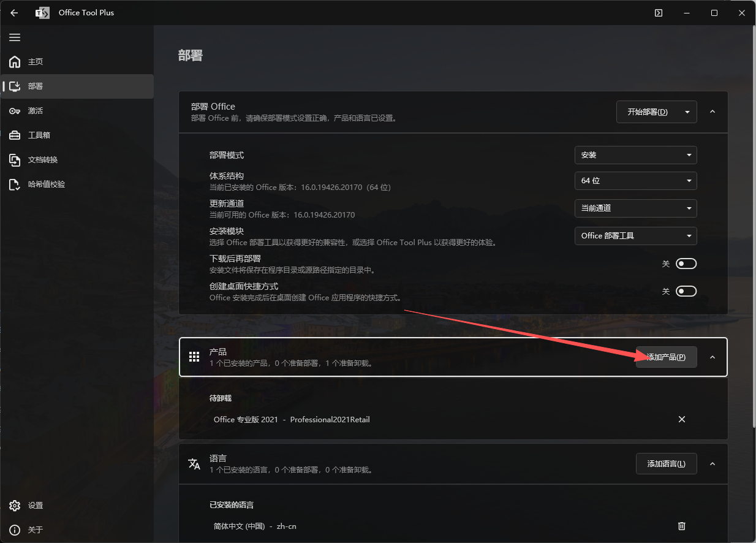Open the 部署 section in sidebar

coord(36,86)
